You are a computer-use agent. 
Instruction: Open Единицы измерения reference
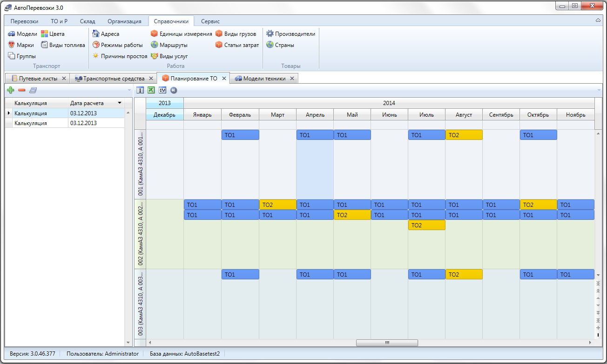coord(182,34)
